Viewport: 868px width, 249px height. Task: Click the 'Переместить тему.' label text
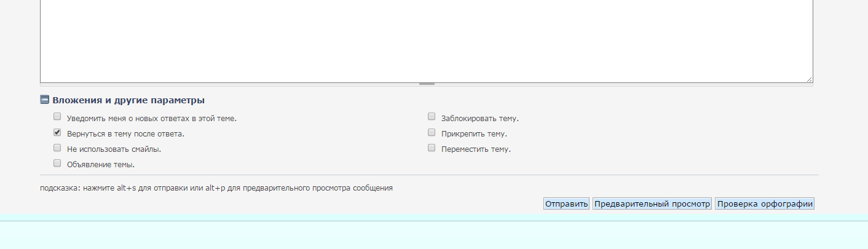[x=476, y=149]
